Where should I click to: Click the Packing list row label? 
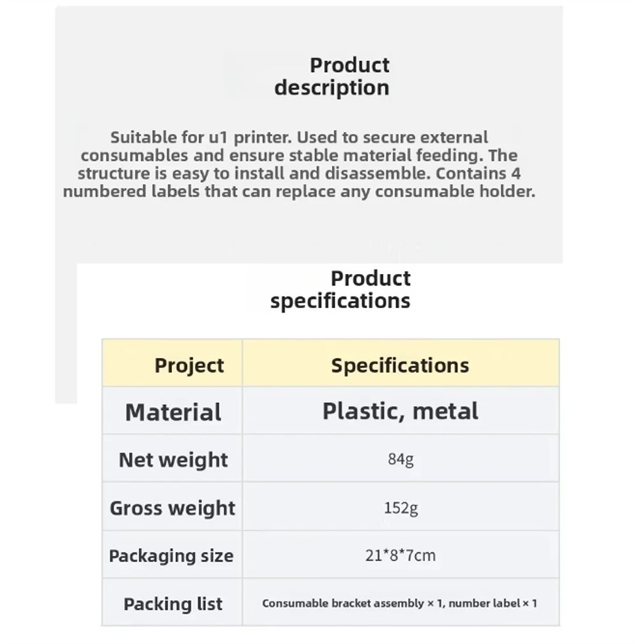173,604
